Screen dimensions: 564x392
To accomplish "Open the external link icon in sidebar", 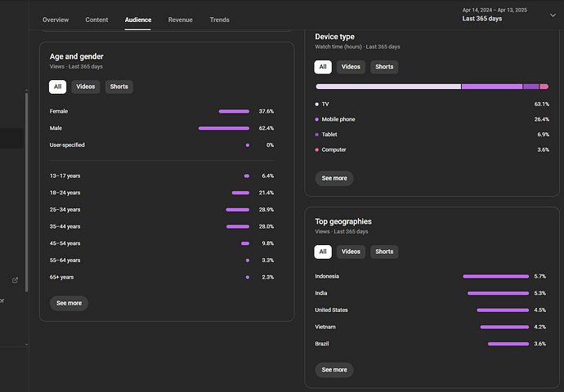I will (x=15, y=280).
